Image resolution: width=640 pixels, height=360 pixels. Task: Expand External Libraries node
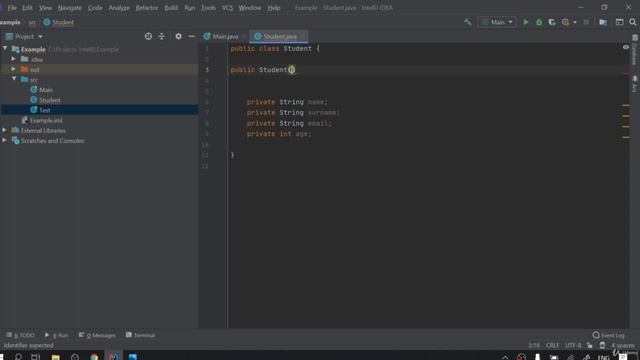click(4, 130)
